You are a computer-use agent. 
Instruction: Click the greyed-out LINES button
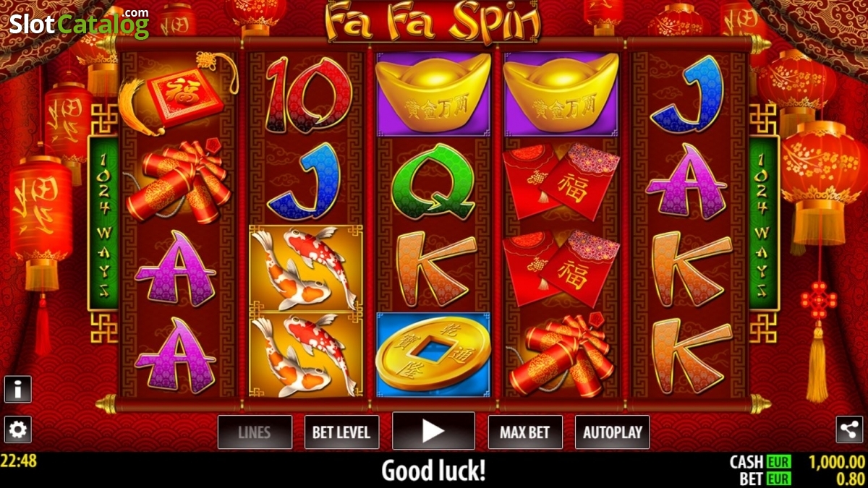(255, 432)
